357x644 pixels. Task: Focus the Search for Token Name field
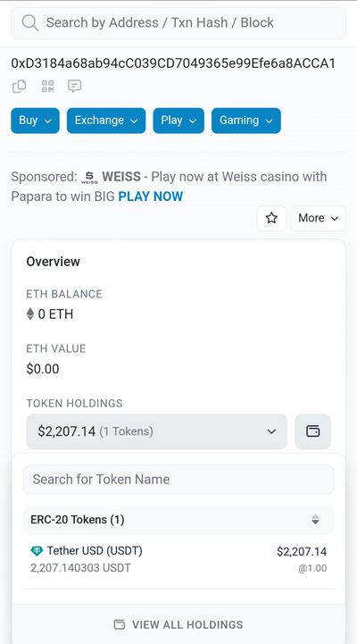click(x=178, y=480)
